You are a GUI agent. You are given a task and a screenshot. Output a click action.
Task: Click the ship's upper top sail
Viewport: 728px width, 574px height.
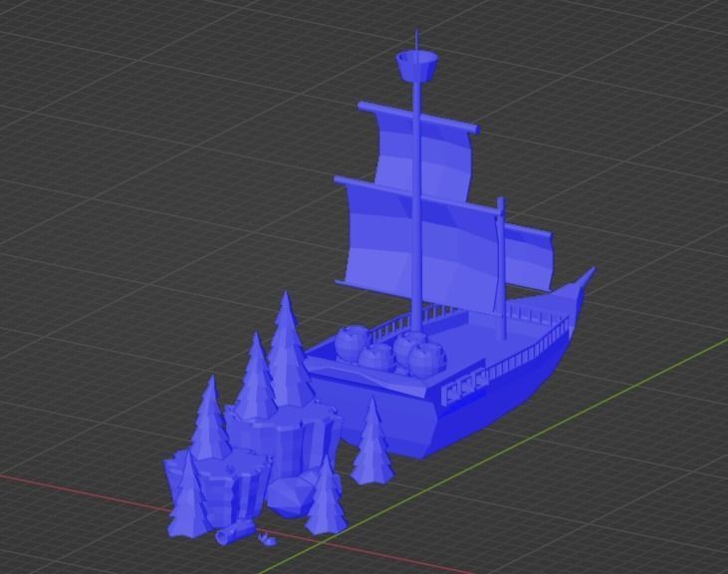423,157
